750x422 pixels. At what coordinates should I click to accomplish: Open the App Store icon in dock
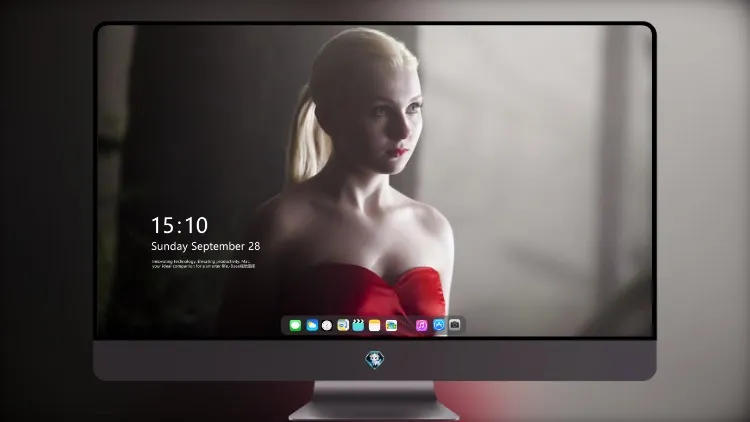point(439,325)
